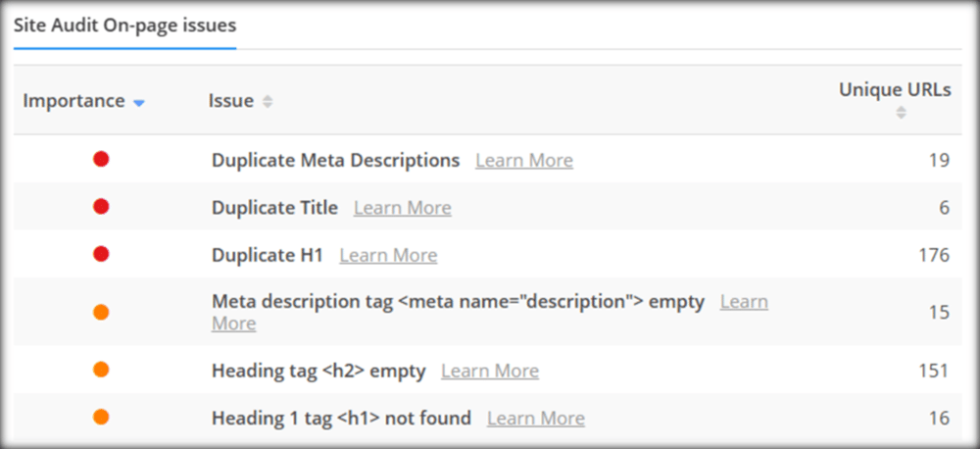Open Learn More for Heading tag h2 empty
Image resolution: width=980 pixels, height=449 pixels.
[490, 371]
